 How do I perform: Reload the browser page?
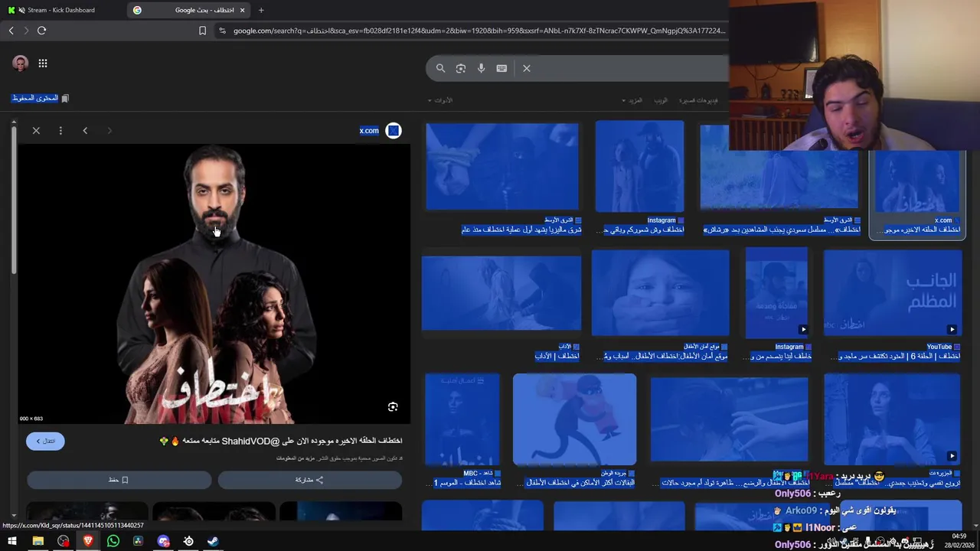point(41,31)
